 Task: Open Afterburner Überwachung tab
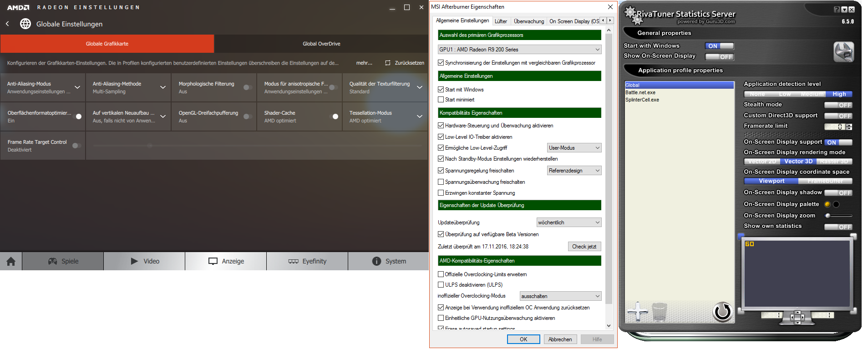point(529,21)
